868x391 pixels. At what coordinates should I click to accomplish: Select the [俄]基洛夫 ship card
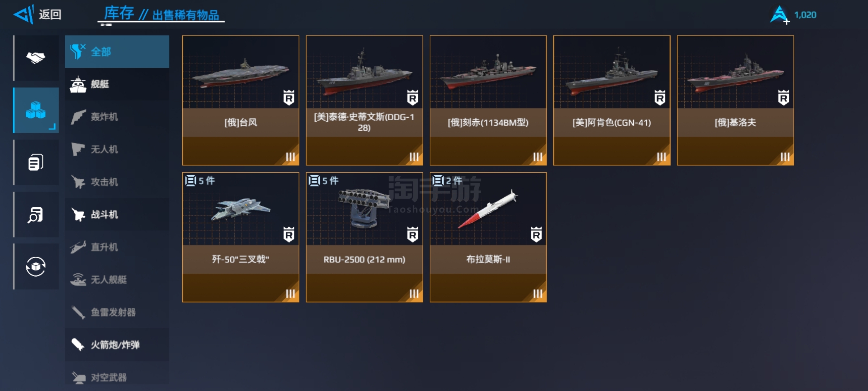(x=735, y=100)
